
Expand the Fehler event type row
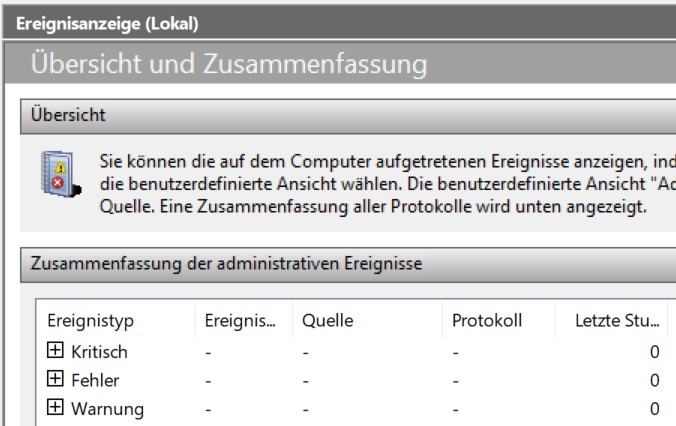click(56, 380)
